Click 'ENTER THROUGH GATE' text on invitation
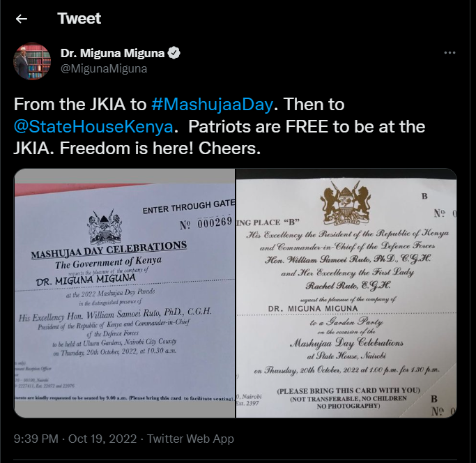476x463 pixels. 189,207
